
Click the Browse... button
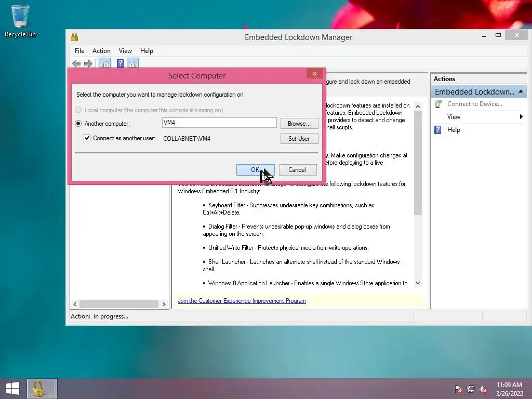tap(299, 124)
